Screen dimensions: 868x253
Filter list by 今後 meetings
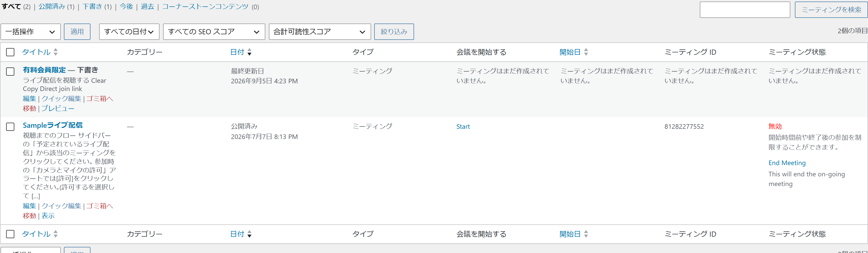click(126, 7)
